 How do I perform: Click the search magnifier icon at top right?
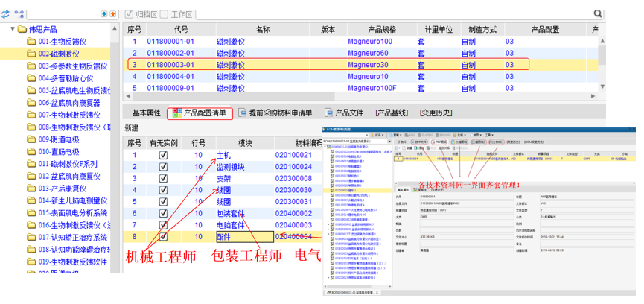click(598, 14)
